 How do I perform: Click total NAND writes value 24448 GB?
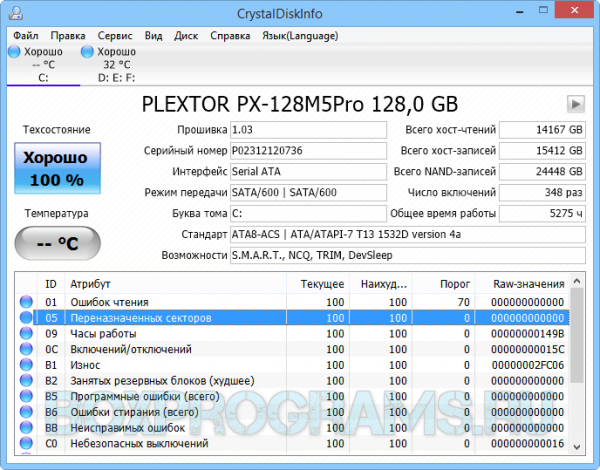[x=542, y=171]
